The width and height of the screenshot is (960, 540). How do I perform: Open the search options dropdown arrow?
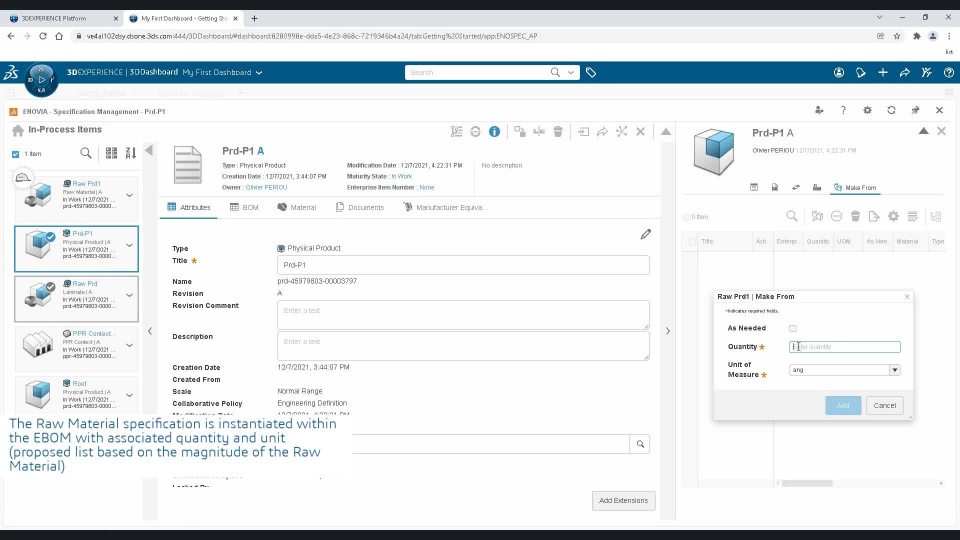coord(571,72)
